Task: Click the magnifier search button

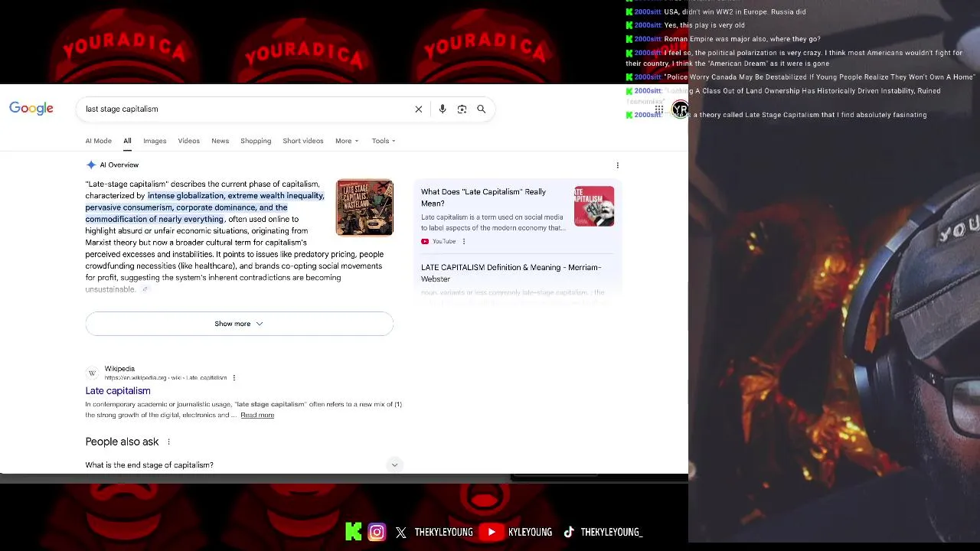Action: 482,109
